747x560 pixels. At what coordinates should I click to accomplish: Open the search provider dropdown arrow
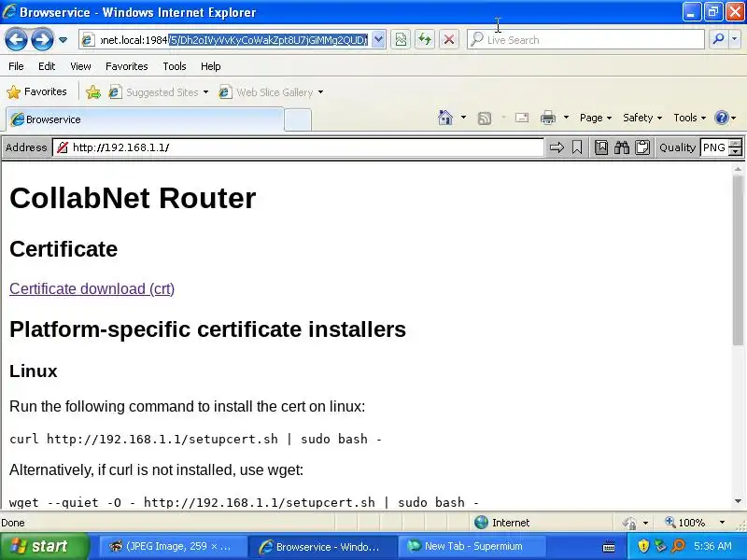(x=735, y=39)
